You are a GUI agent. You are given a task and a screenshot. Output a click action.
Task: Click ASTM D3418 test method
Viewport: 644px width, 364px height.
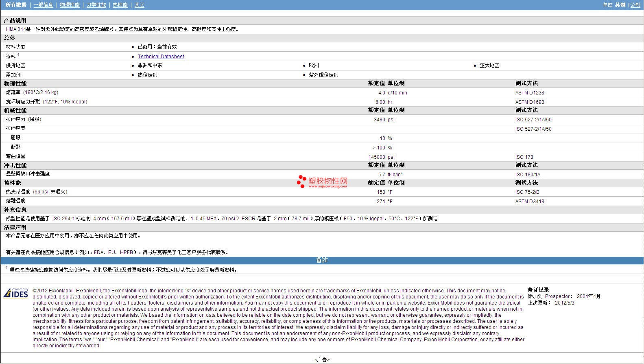pos(530,202)
